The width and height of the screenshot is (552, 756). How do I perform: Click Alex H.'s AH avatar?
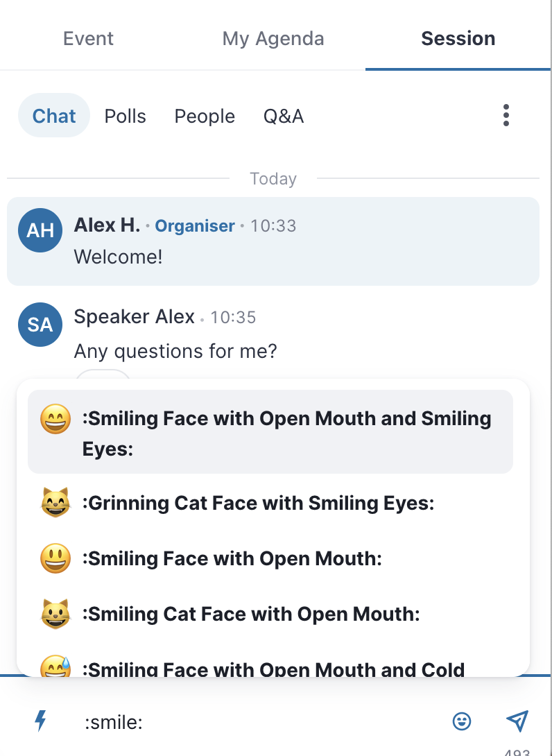(x=40, y=230)
